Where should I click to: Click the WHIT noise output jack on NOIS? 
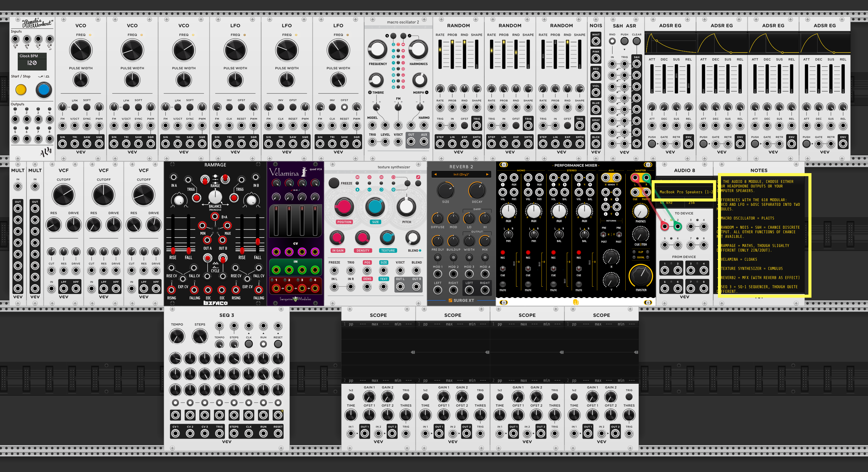point(596,42)
